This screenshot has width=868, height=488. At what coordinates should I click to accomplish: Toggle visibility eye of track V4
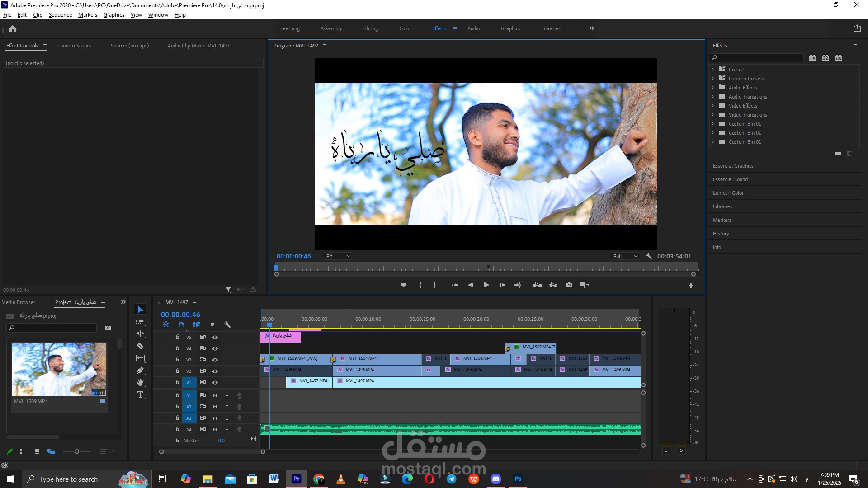tap(215, 348)
